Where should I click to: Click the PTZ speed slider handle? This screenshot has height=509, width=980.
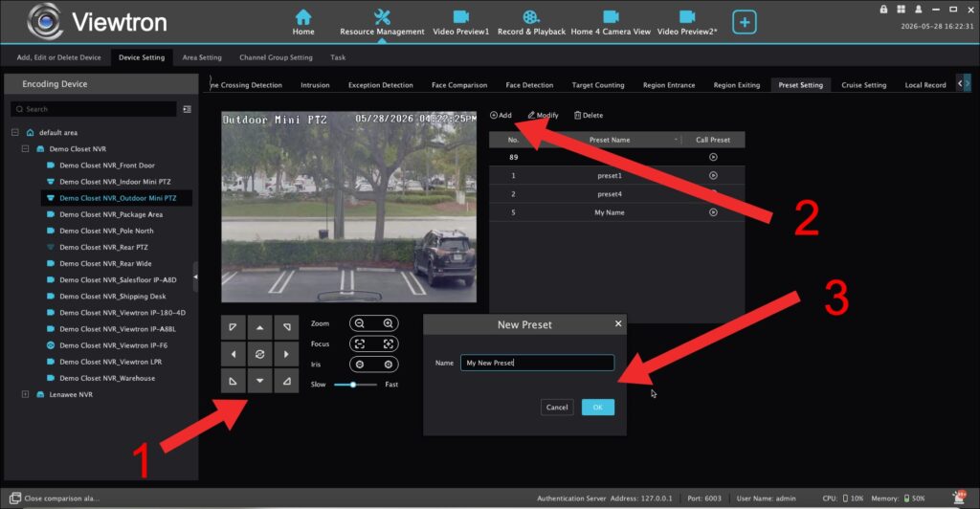(x=353, y=385)
